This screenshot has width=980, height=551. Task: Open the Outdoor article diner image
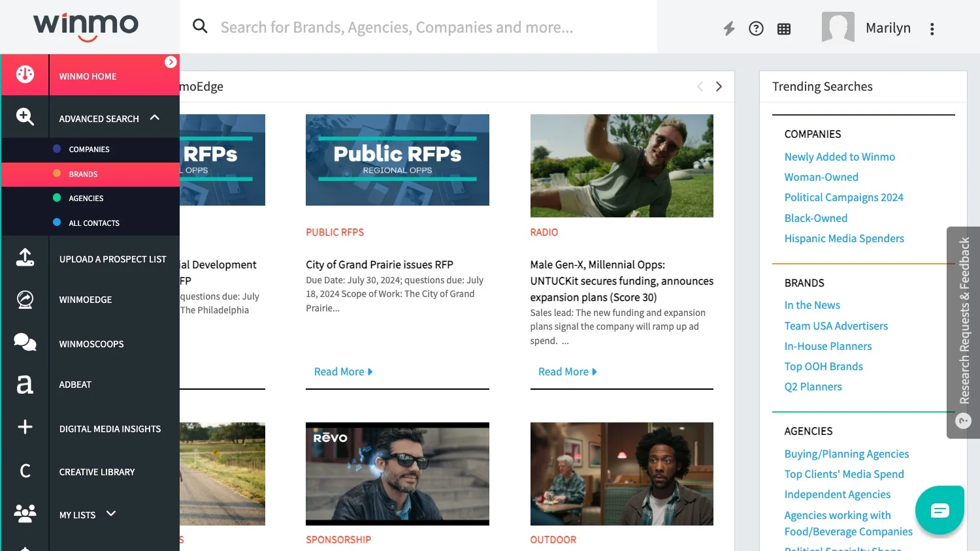622,474
